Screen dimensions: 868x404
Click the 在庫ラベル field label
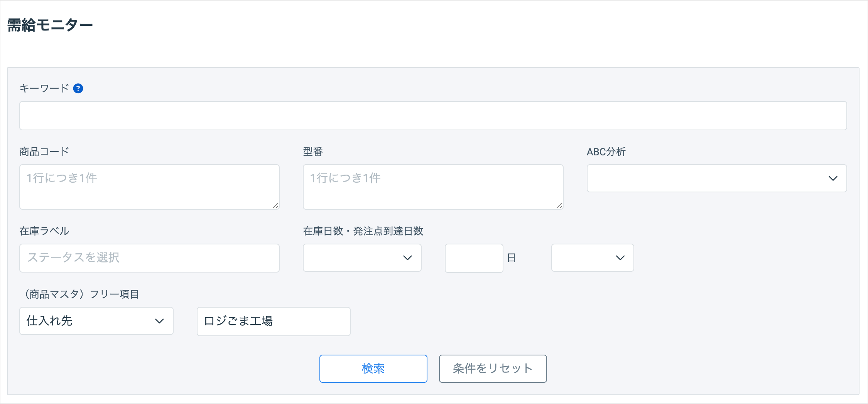point(44,231)
